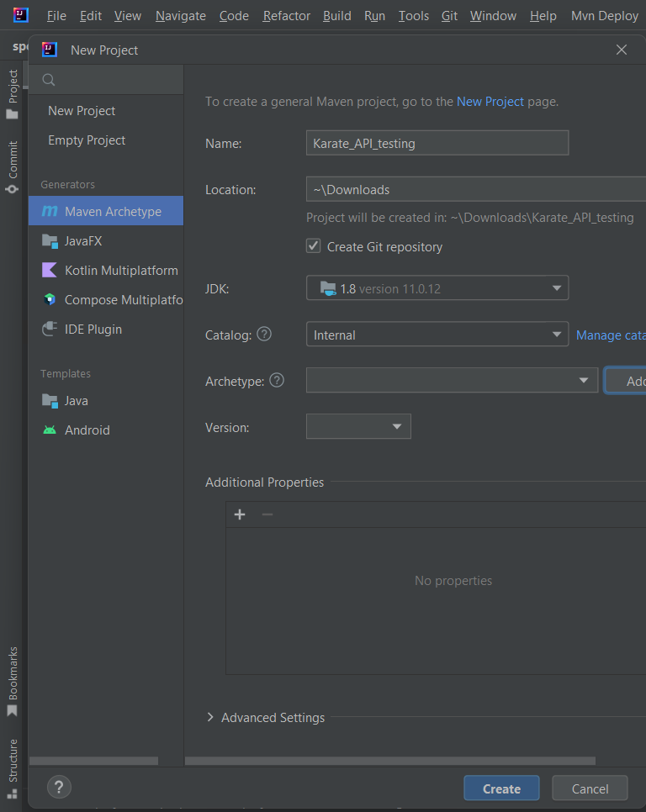
Task: Click the IntelliJ IDEA logo in the menu bar
Action: (21, 14)
